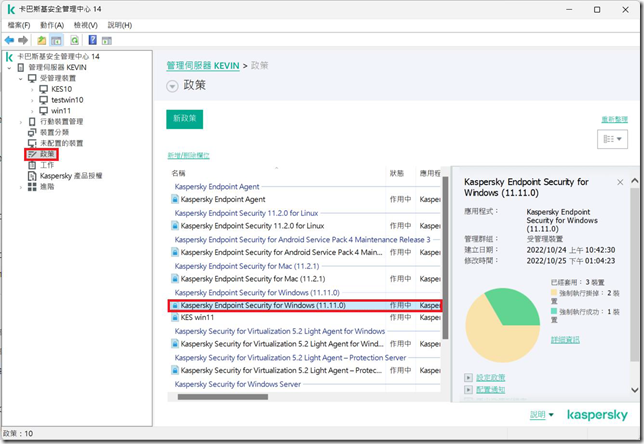Open the 動作(A) menu

tap(52, 24)
